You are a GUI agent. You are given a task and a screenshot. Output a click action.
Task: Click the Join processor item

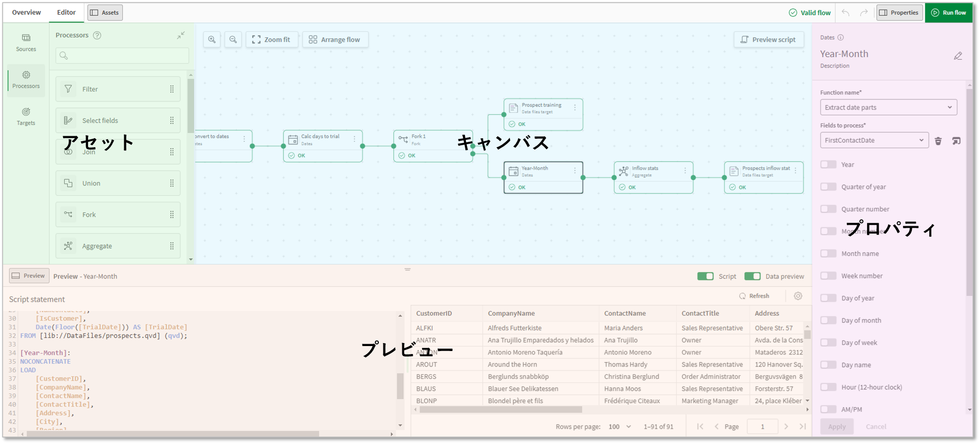tap(118, 152)
